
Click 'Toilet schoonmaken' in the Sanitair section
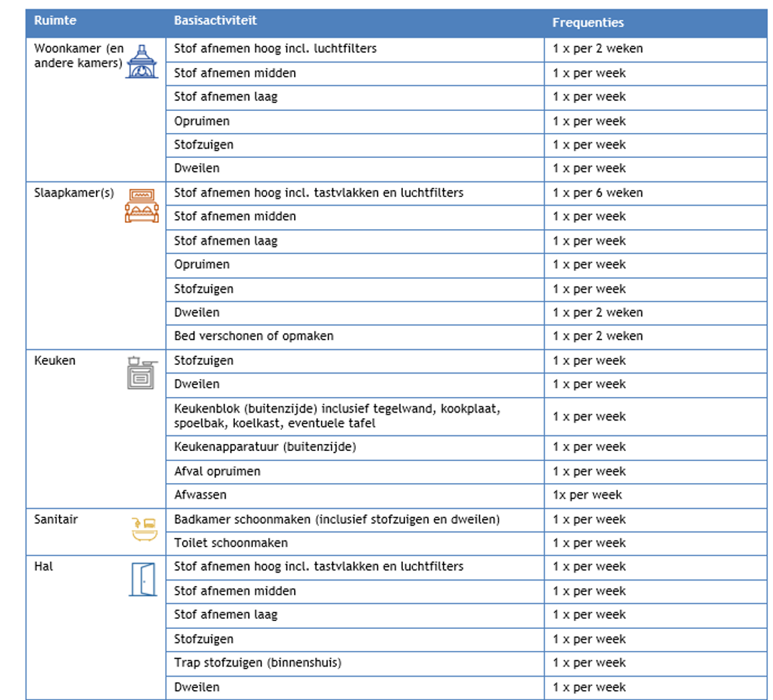pyautogui.click(x=231, y=543)
